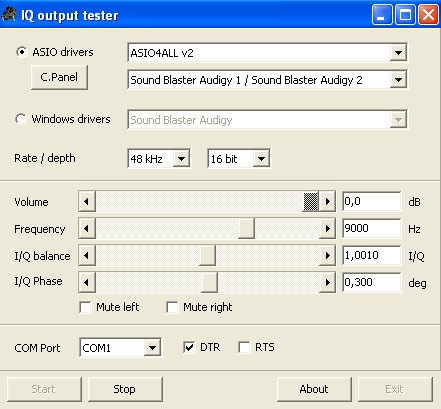441x409 pixels.
Task: Uncheck the DTR checkbox
Action: pyautogui.click(x=189, y=347)
